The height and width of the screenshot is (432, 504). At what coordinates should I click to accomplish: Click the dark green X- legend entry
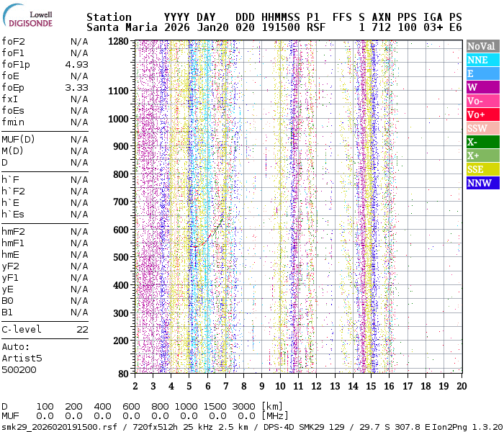[x=482, y=142]
